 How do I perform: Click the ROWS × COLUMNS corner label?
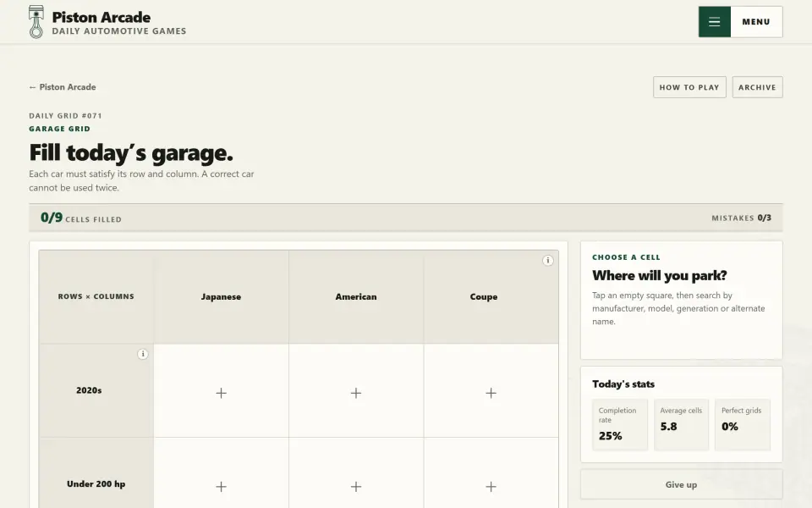click(96, 296)
